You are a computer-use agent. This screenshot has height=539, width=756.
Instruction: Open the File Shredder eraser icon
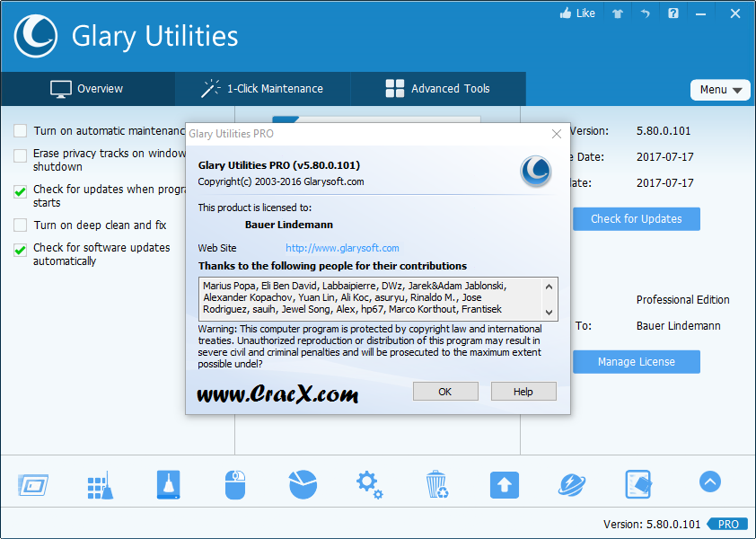(638, 484)
